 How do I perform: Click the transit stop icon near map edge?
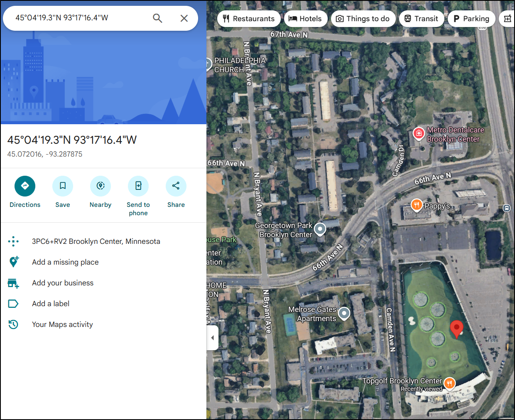click(507, 208)
